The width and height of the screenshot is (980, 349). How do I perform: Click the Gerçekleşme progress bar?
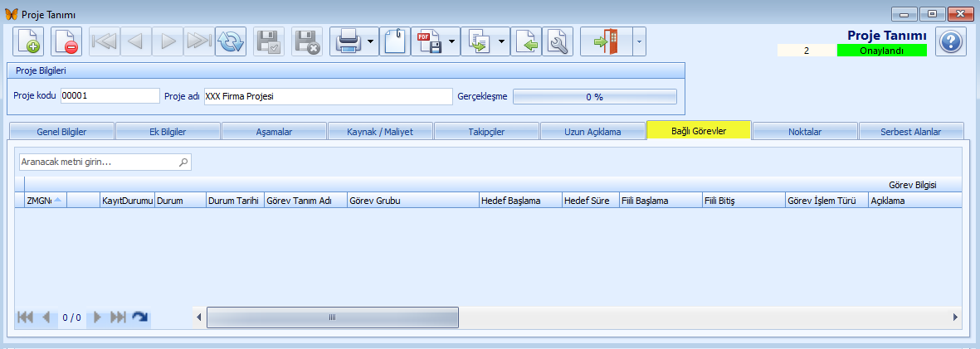594,96
